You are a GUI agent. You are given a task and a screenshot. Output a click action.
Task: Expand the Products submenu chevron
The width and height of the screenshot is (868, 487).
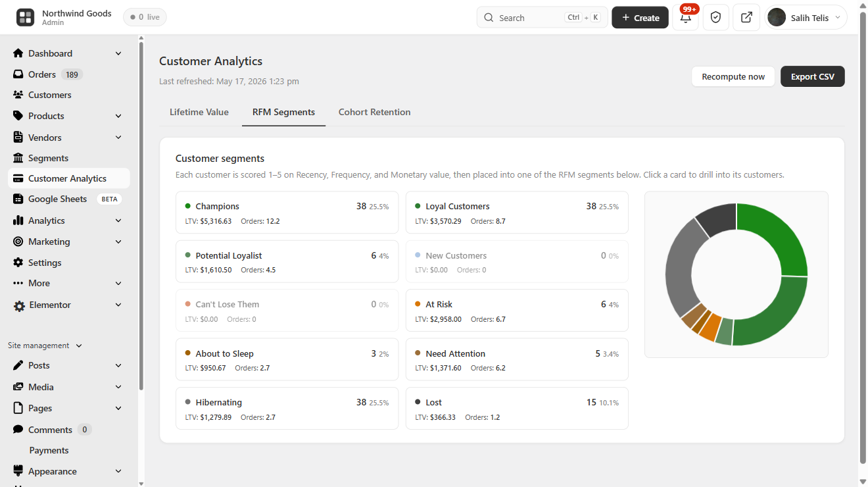coord(118,116)
